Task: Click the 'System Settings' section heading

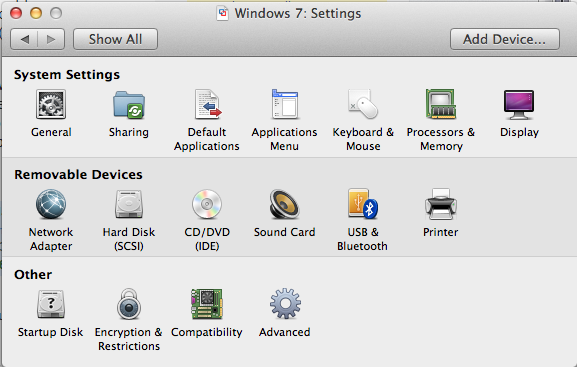Action: tap(67, 75)
